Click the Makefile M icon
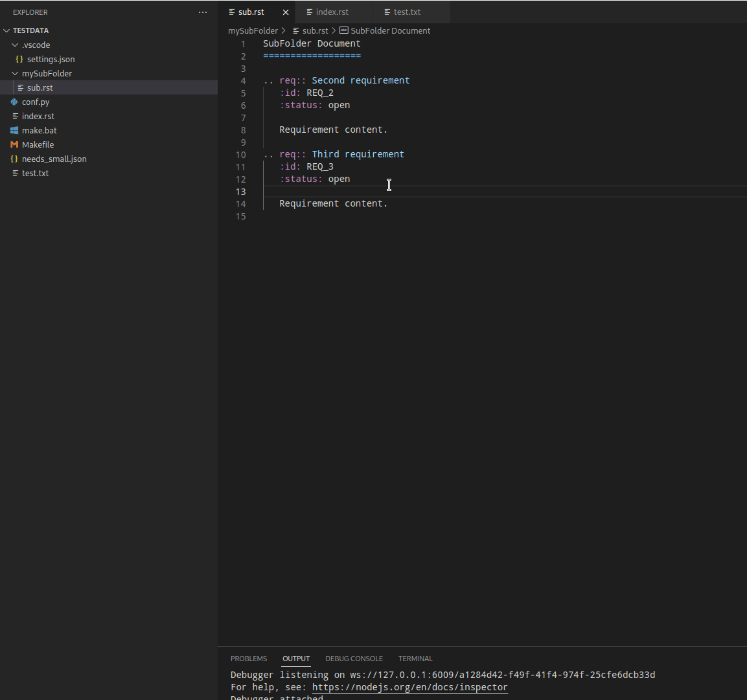The height and width of the screenshot is (700, 747). [x=14, y=145]
